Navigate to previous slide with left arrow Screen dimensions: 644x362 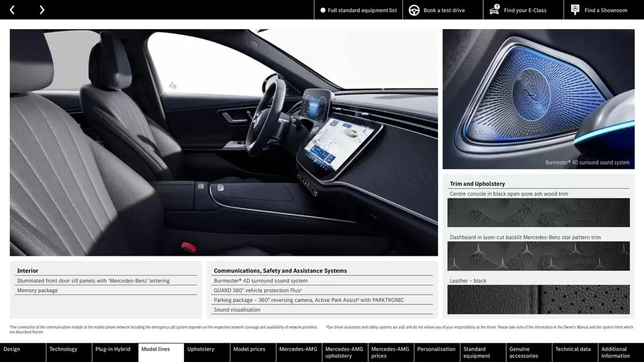coord(12,9)
